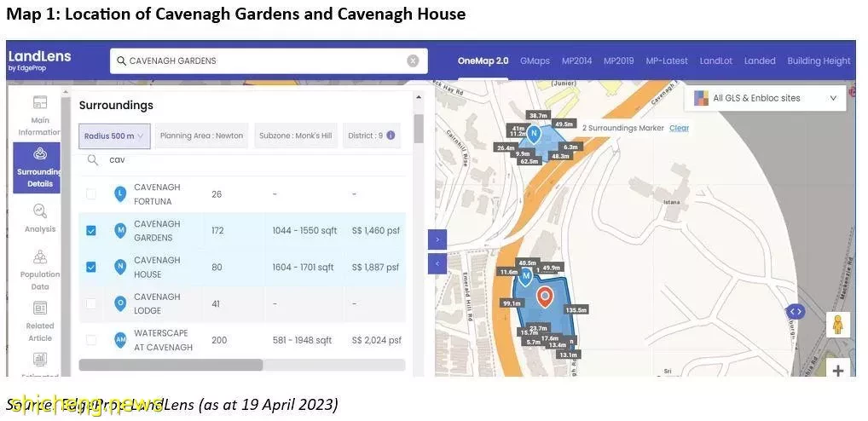The height and width of the screenshot is (421, 868).
Task: Click the Clear link for surroundings markers
Action: (680, 128)
